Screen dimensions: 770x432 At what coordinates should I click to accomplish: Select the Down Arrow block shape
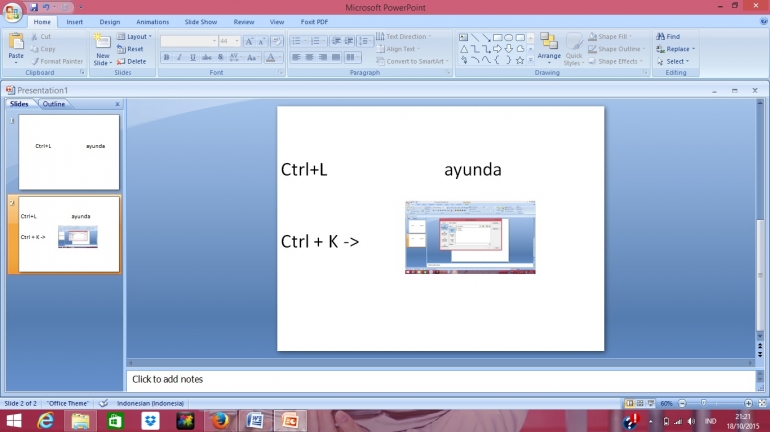[509, 49]
